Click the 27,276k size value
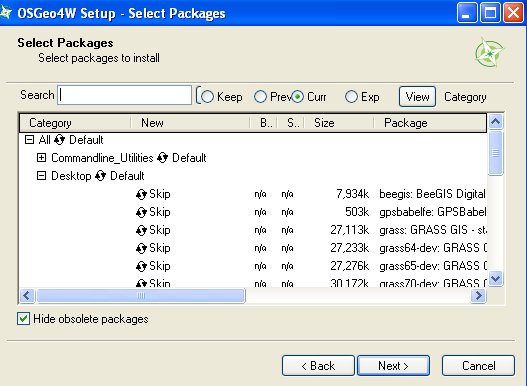Image resolution: width=527 pixels, height=386 pixels. click(x=350, y=267)
